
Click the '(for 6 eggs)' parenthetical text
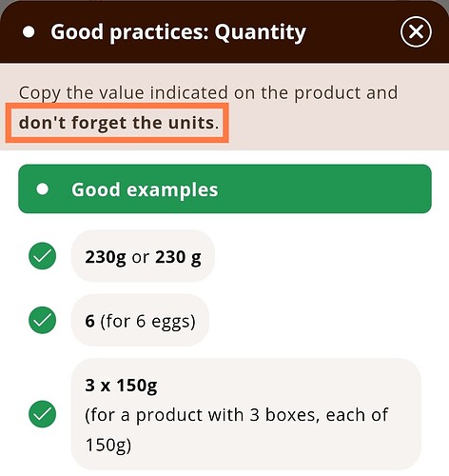coord(147,321)
